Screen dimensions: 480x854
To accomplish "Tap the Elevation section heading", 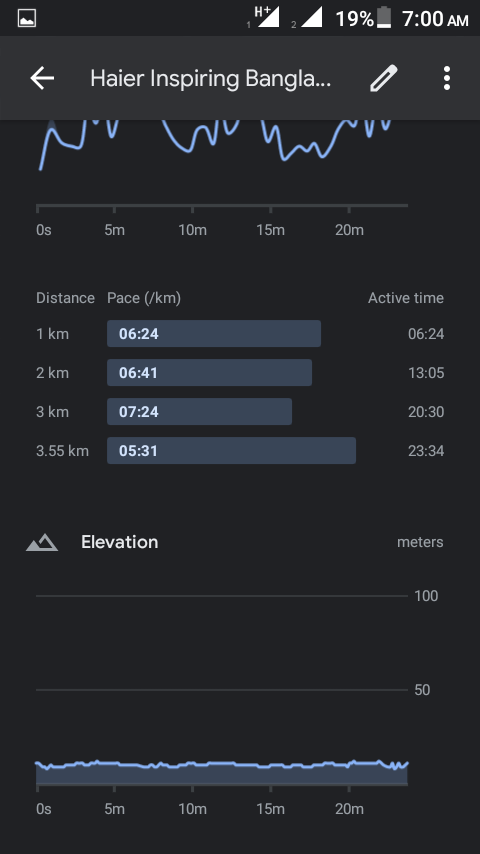I will (119, 542).
